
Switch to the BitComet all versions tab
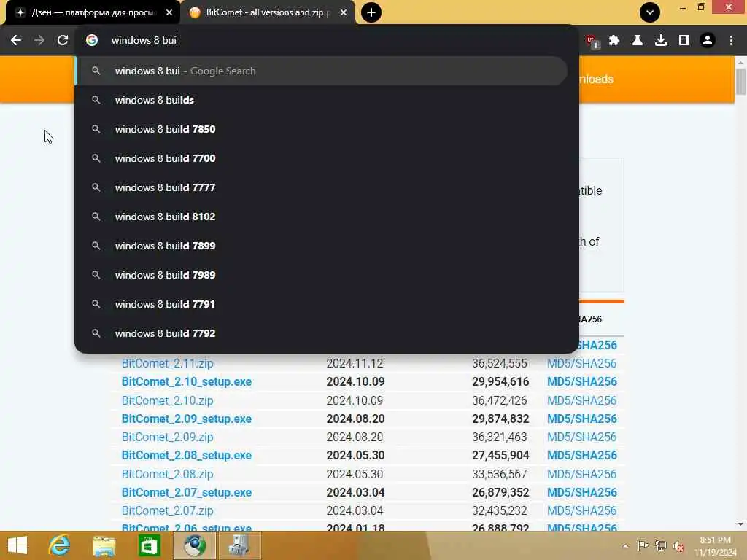point(267,13)
